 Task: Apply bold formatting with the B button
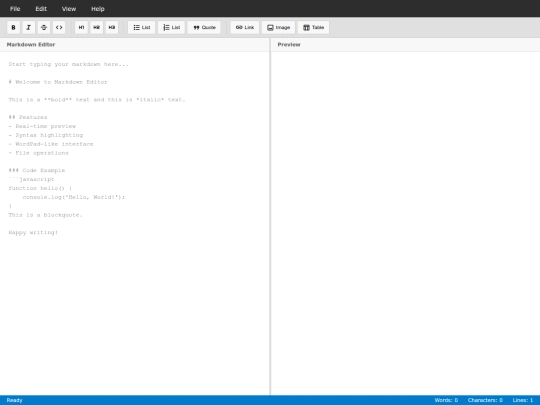pos(13,27)
